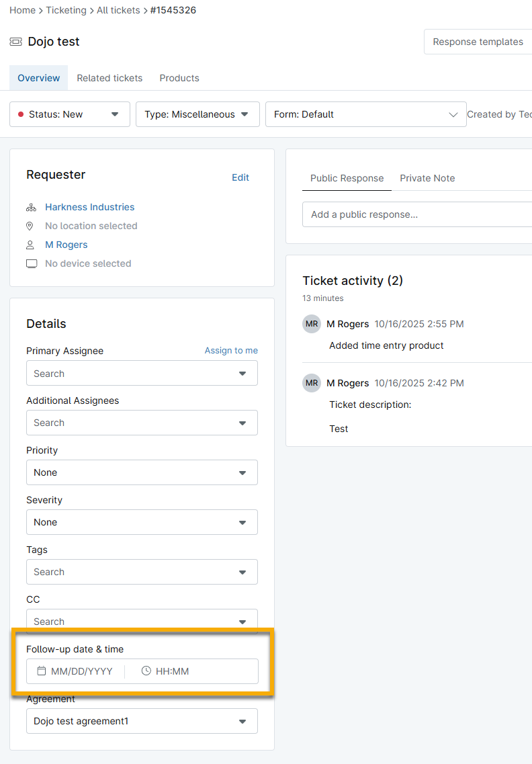The image size is (532, 764).
Task: Click the clock icon in the HH:MM field
Action: coord(146,671)
